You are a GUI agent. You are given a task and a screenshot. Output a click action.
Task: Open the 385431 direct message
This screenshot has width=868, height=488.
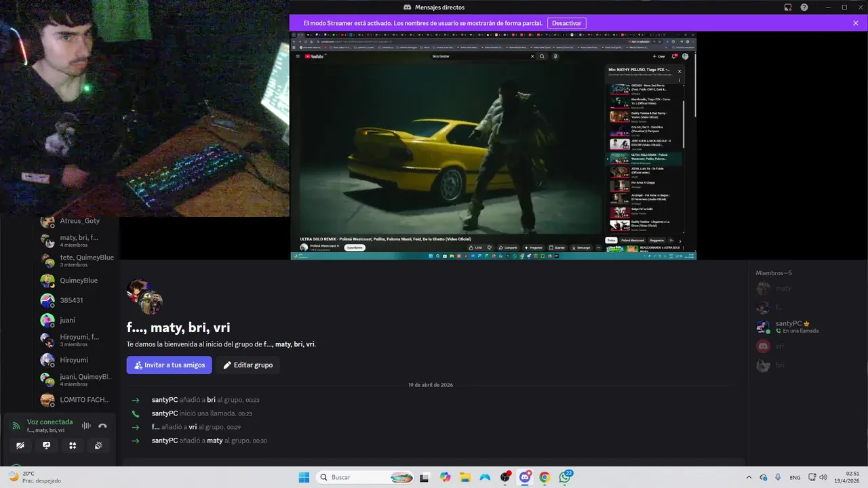[x=78, y=300]
